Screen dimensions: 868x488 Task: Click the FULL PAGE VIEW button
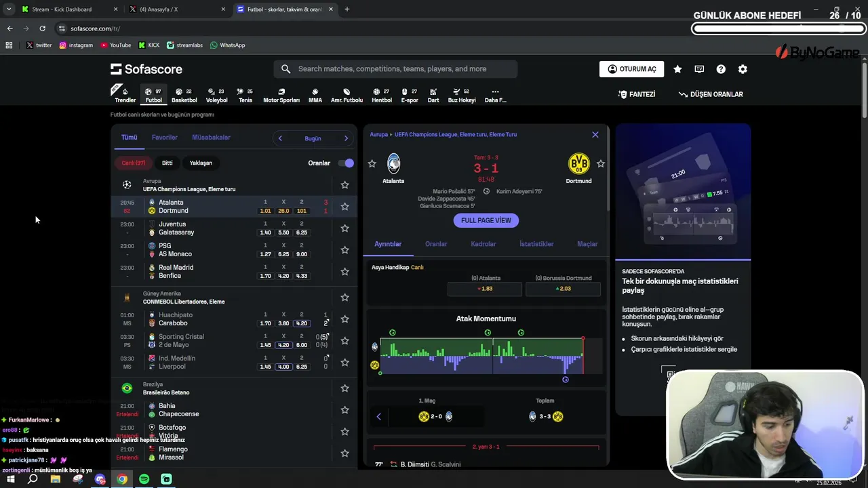[486, 220]
